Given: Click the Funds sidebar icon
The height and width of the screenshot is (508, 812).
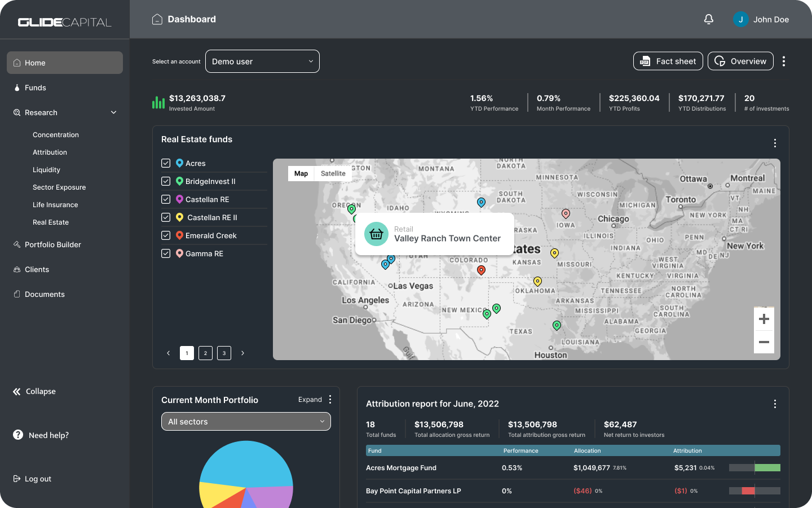Looking at the screenshot, I should coord(17,87).
